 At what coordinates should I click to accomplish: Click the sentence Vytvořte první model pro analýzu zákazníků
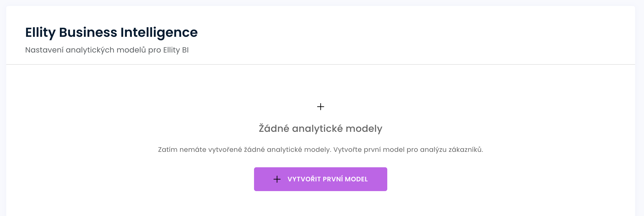(x=408, y=150)
